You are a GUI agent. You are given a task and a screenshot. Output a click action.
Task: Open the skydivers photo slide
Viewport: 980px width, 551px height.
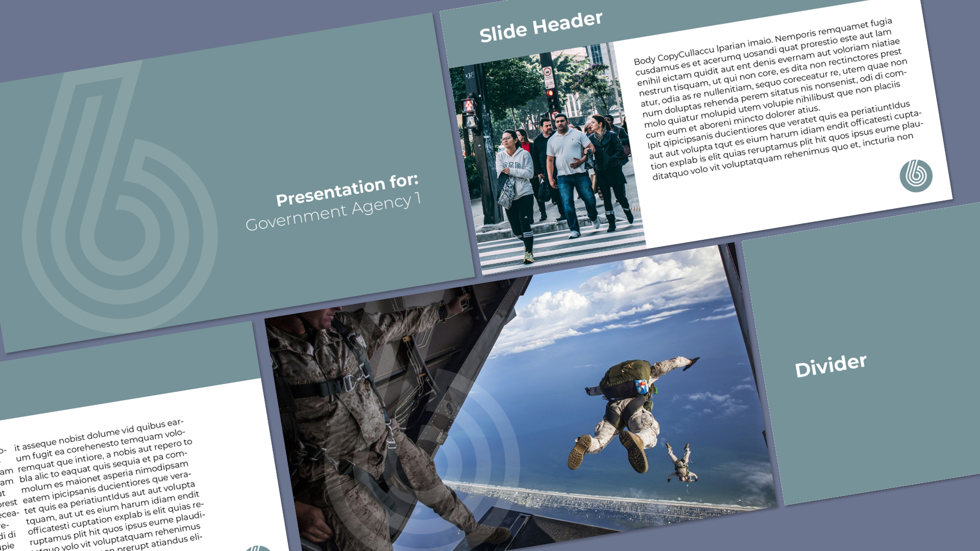pyautogui.click(x=521, y=398)
